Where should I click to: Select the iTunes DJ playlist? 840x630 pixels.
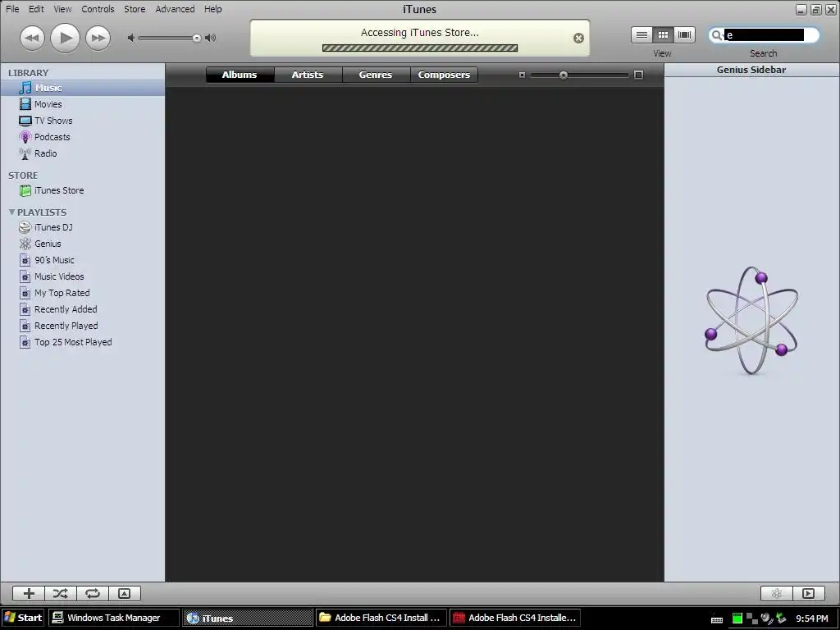point(83,227)
